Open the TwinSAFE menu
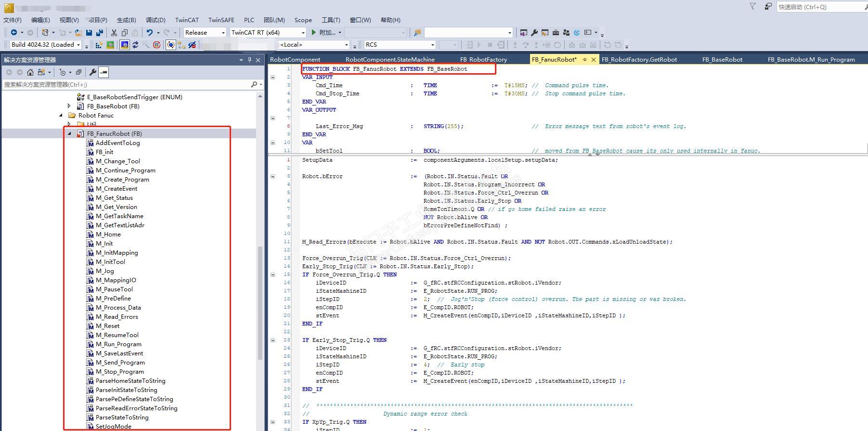Screen dimensions: 868x431 (x=221, y=20)
